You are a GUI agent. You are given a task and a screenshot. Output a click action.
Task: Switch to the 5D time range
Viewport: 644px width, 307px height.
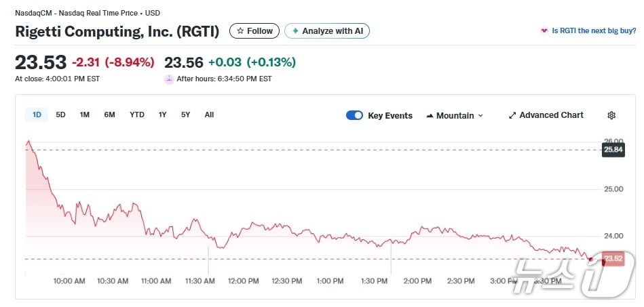tap(60, 115)
